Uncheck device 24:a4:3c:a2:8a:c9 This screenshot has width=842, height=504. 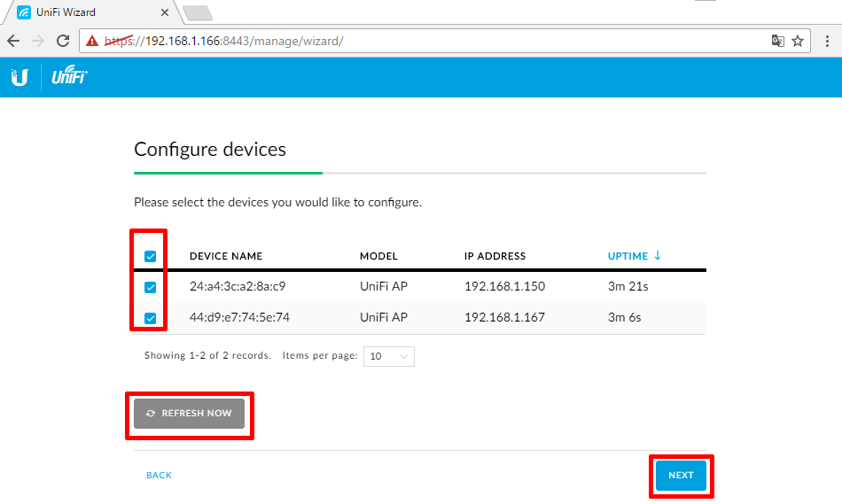151,287
